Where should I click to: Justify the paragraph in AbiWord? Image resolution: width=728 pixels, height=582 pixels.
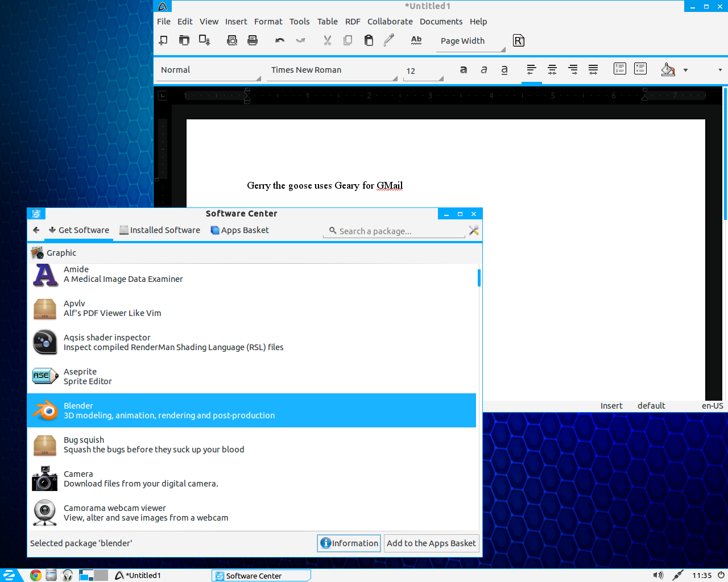click(593, 70)
